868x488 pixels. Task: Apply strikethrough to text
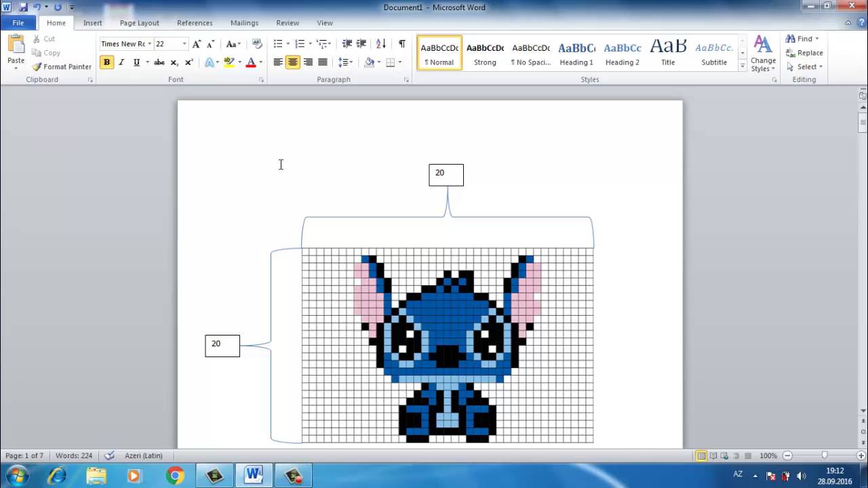159,62
